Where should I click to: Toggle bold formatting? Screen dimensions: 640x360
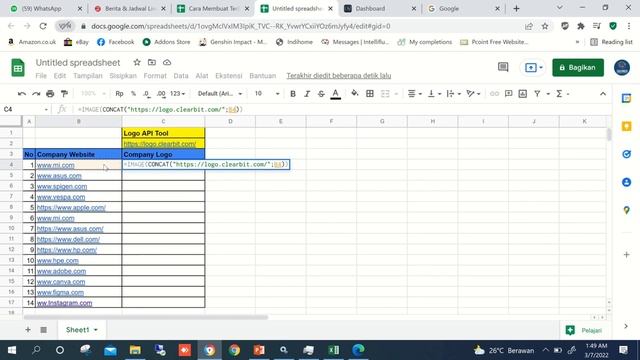[293, 94]
